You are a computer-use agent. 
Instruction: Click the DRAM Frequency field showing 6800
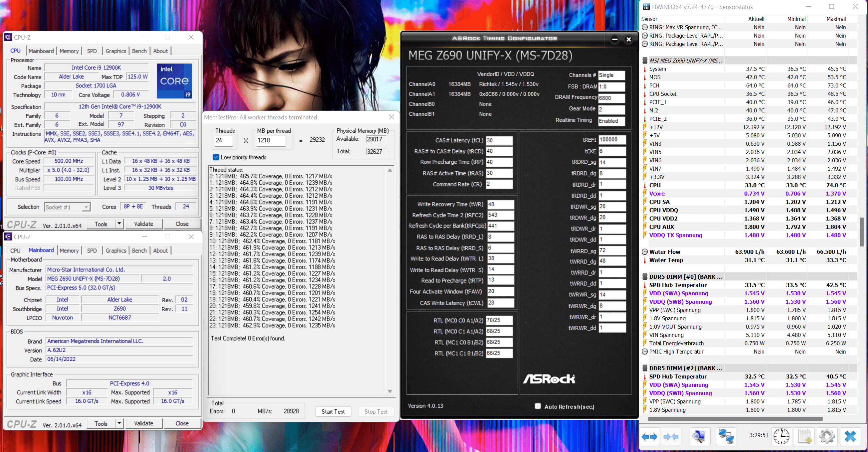(x=611, y=98)
